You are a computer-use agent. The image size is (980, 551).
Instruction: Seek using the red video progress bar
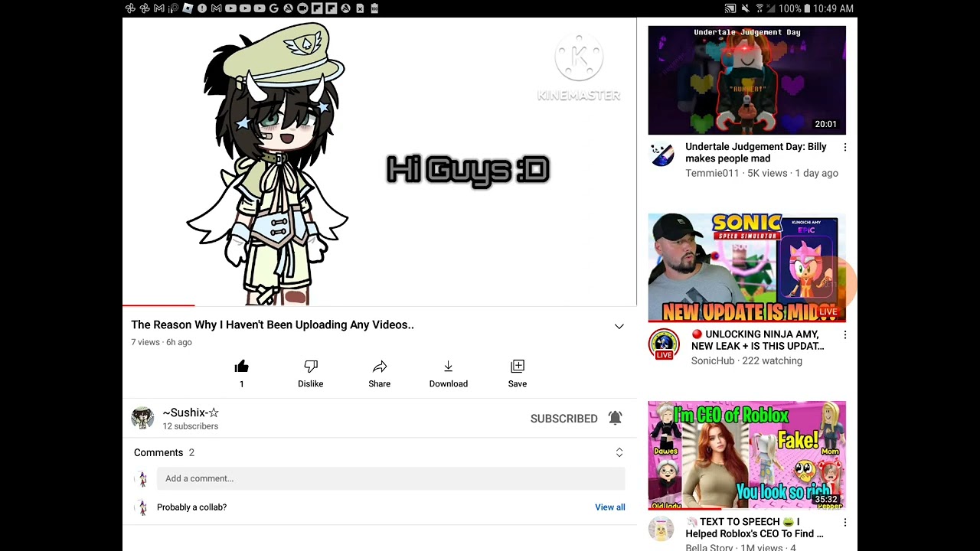(x=158, y=305)
